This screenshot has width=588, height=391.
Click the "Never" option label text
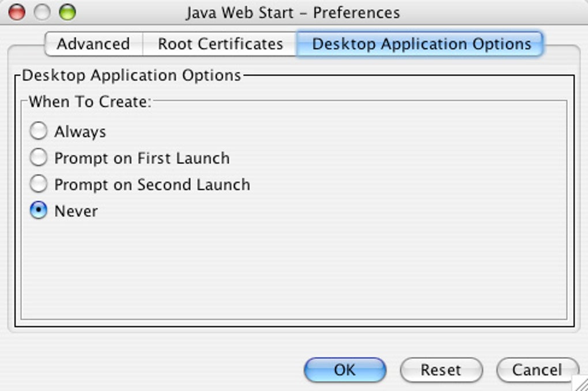coord(76,211)
